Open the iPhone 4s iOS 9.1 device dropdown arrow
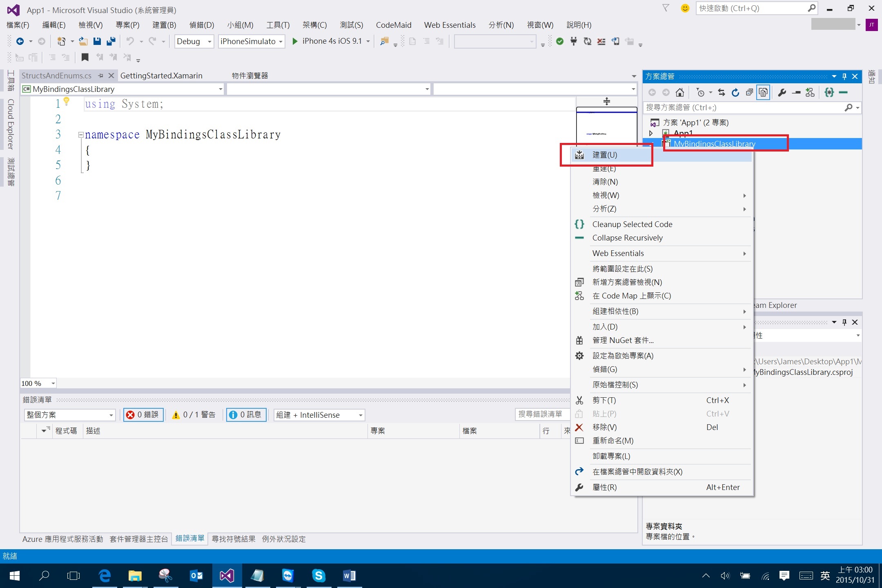 [368, 42]
